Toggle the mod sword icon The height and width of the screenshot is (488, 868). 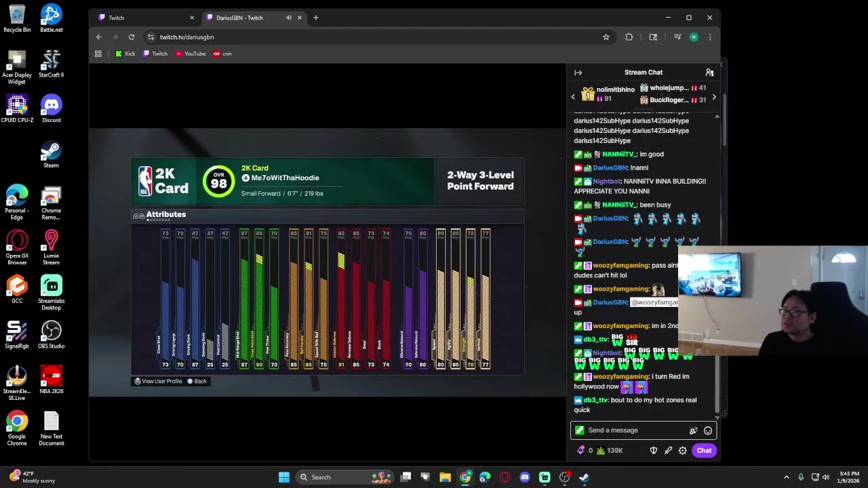click(x=668, y=450)
